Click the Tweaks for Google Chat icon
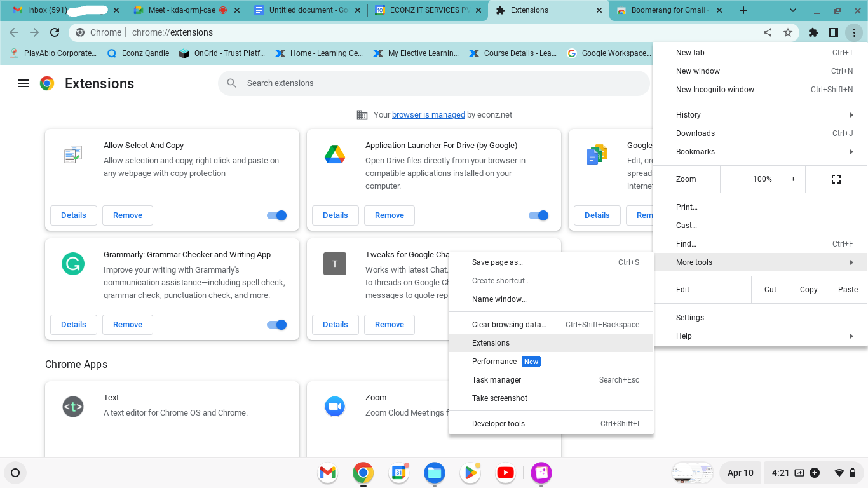Screen dimensions: 868x488 click(335, 264)
